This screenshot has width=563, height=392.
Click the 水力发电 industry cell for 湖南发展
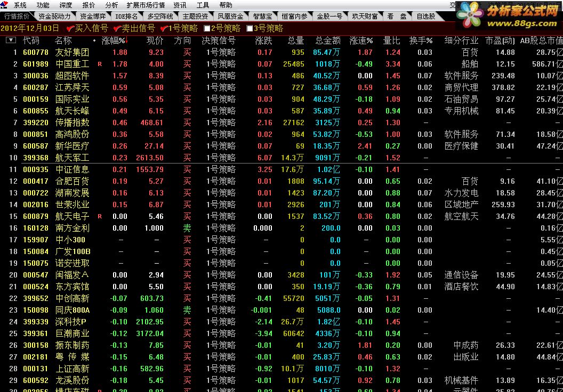tap(461, 193)
